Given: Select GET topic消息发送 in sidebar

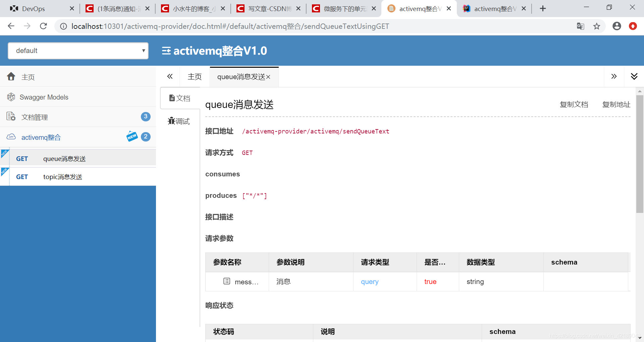Looking at the screenshot, I should pyautogui.click(x=78, y=177).
